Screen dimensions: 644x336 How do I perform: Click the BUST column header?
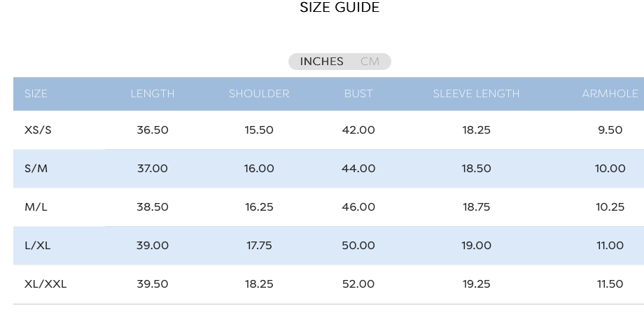point(358,94)
